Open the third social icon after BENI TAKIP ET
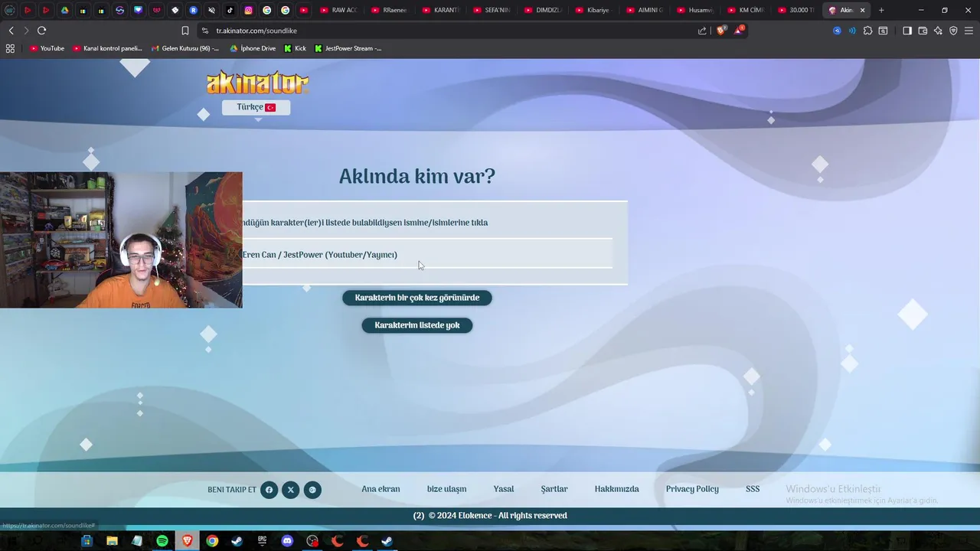The width and height of the screenshot is (980, 551). pos(312,490)
